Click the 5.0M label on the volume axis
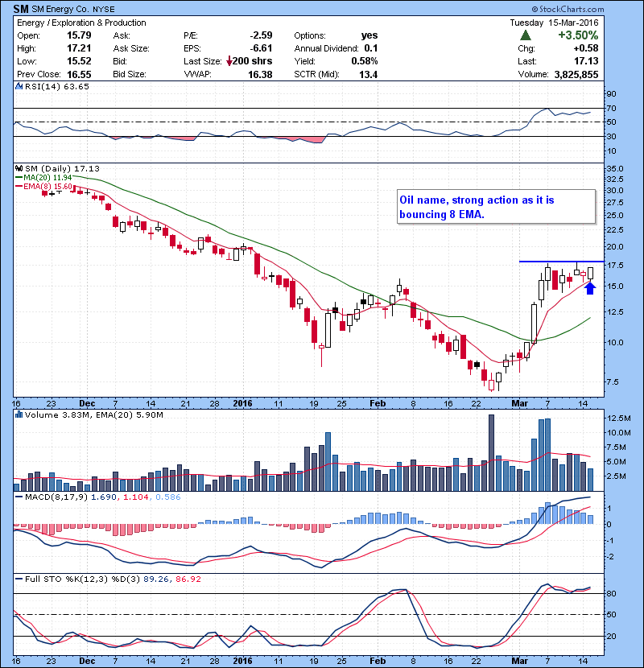 [x=617, y=461]
